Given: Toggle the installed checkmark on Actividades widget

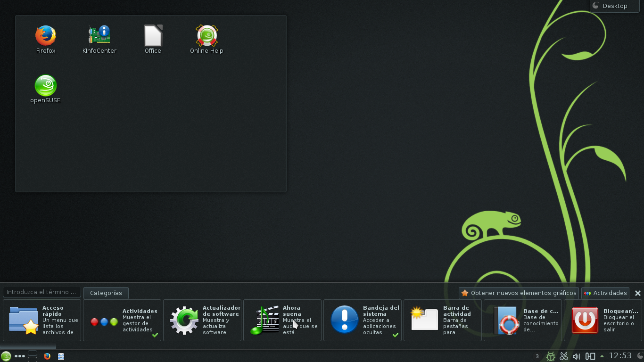Looking at the screenshot, I should click(x=154, y=335).
